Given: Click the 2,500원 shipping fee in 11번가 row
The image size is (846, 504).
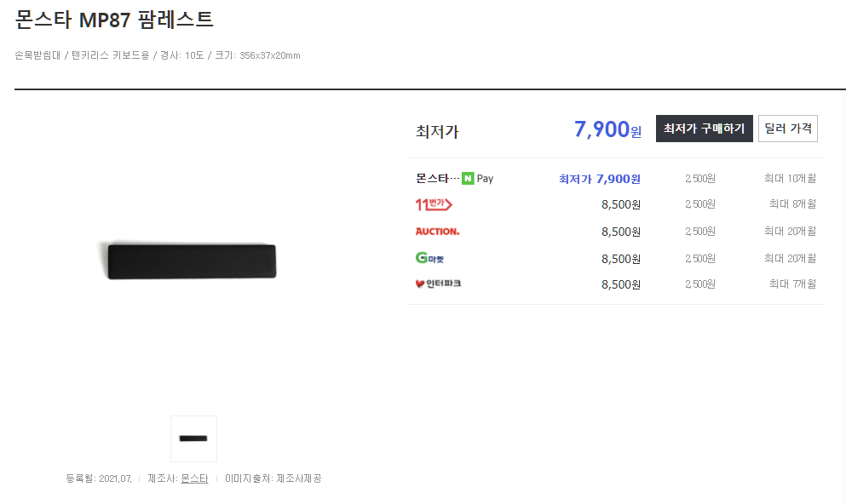Looking at the screenshot, I should point(699,203).
